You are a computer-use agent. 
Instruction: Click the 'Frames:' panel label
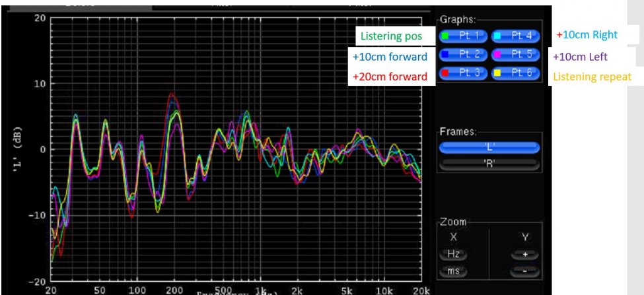(x=458, y=132)
